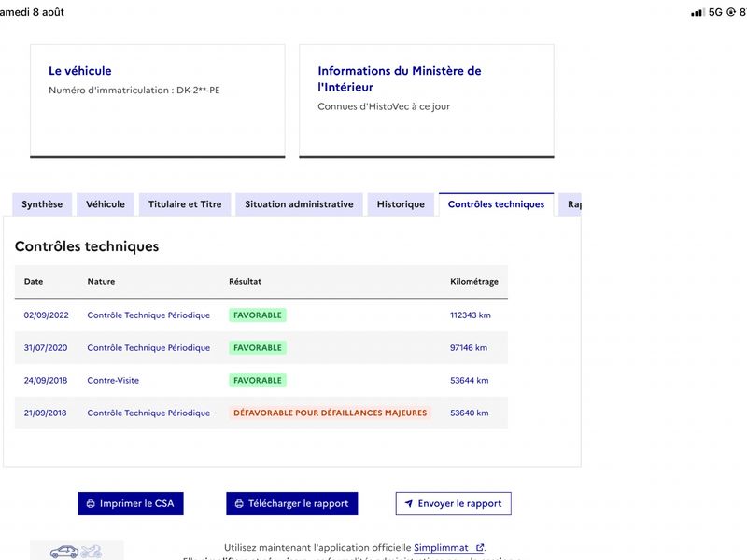This screenshot has height=560, width=747.
Task: Select the Contrôles techniques tab
Action: 496,204
